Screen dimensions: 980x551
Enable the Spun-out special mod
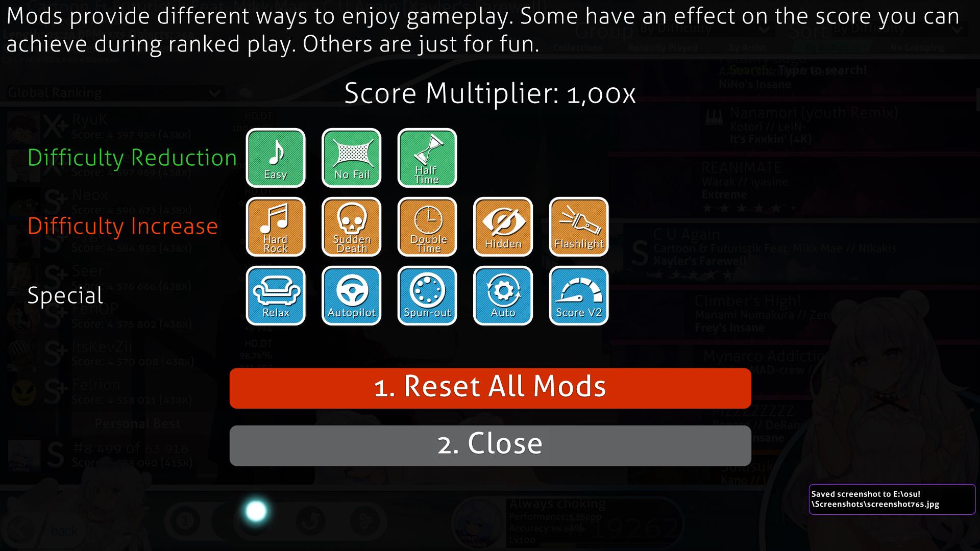427,295
